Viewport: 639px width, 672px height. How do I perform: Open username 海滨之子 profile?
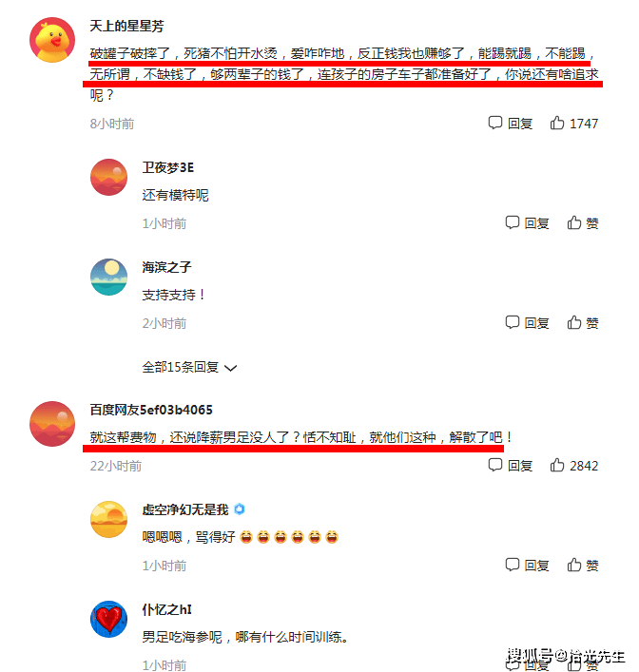pyautogui.click(x=166, y=267)
